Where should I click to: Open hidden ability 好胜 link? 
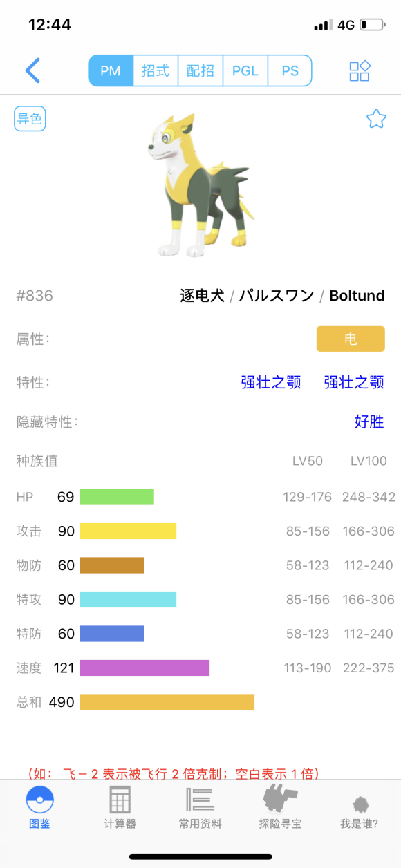point(369,422)
